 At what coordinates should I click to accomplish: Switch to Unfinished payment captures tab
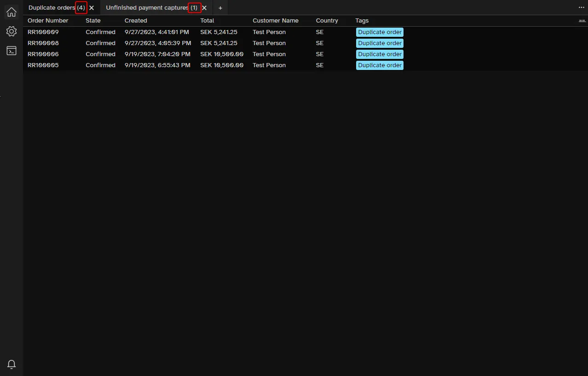coord(146,8)
